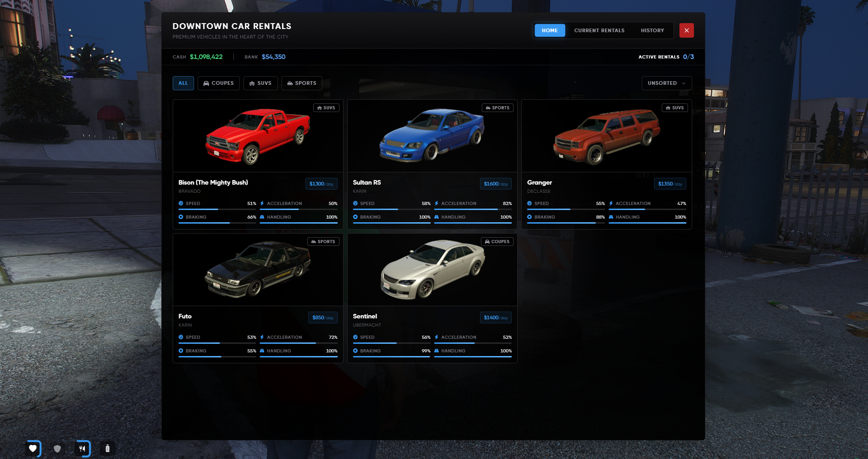Click the SUVS tag on Bison card
The image size is (868, 459).
[326, 108]
